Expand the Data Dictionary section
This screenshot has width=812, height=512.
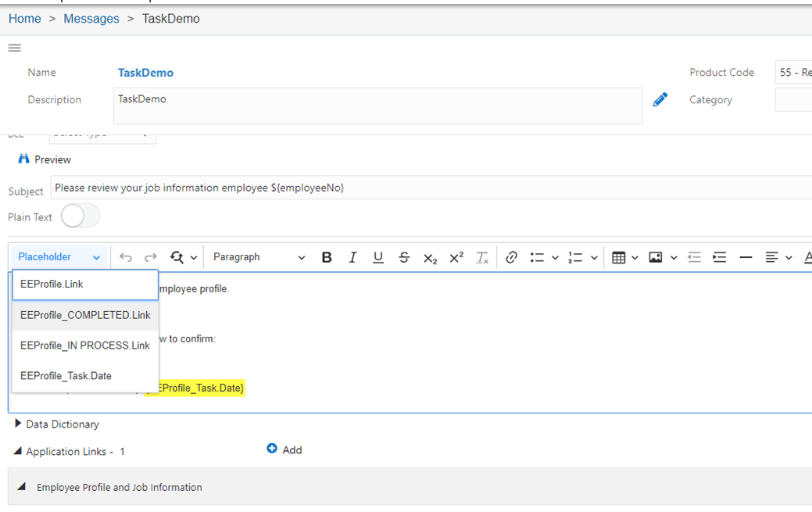18,424
